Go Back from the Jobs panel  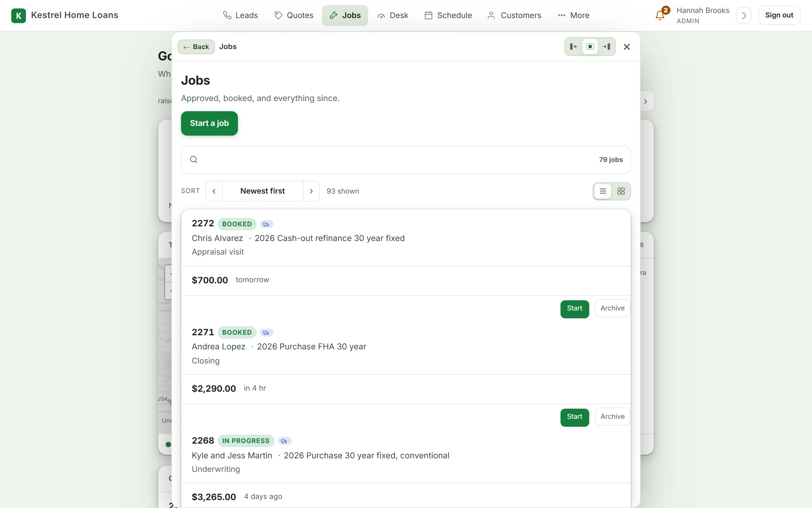click(x=196, y=47)
